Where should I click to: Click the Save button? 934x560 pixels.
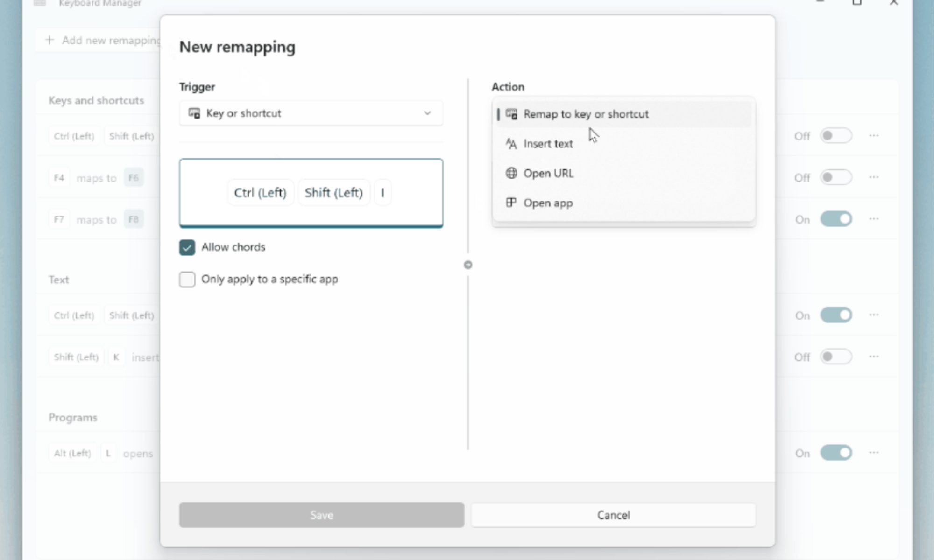point(321,515)
